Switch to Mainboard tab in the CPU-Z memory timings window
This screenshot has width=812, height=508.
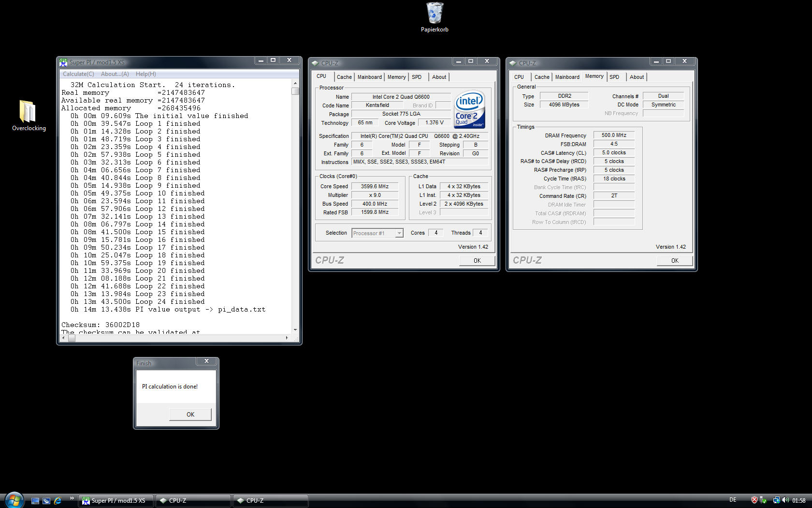tap(567, 77)
